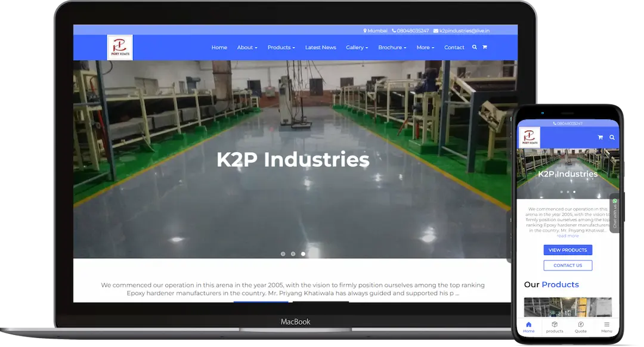Tap the Pory Koats logo on the phone
Screen dimensions: 644x347
530,137
